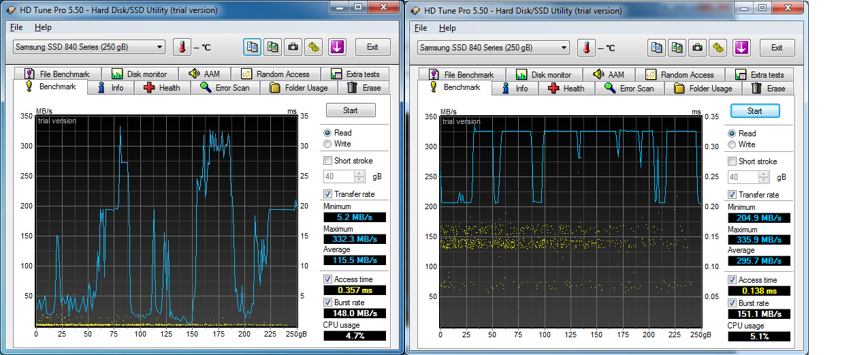Click HD Tune title bar app icon, left window
Viewport: 868px width, 355px height.
coord(11,10)
